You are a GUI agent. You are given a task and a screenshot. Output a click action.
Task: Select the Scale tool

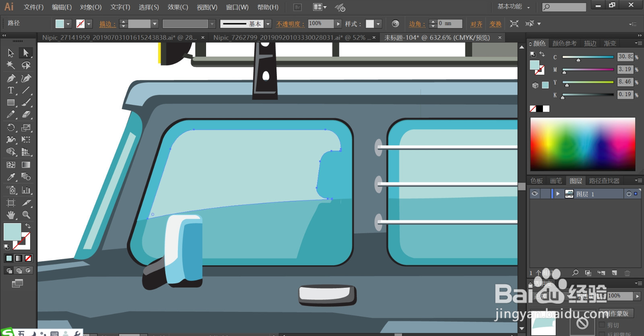tap(26, 128)
